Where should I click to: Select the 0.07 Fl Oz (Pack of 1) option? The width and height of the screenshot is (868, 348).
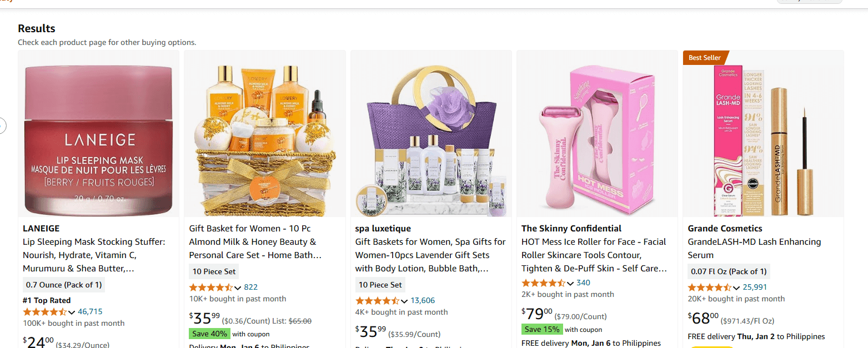(x=729, y=271)
